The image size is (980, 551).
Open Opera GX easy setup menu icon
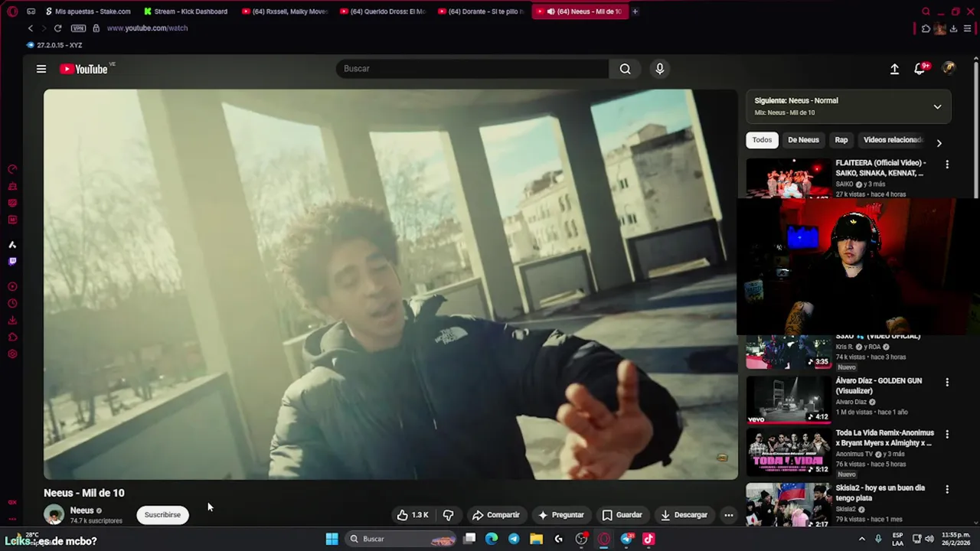968,29
